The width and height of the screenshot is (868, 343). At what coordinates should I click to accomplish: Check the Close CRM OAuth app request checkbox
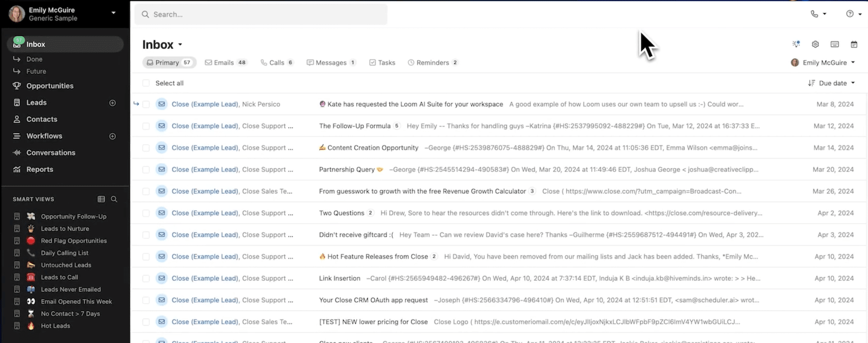146,300
